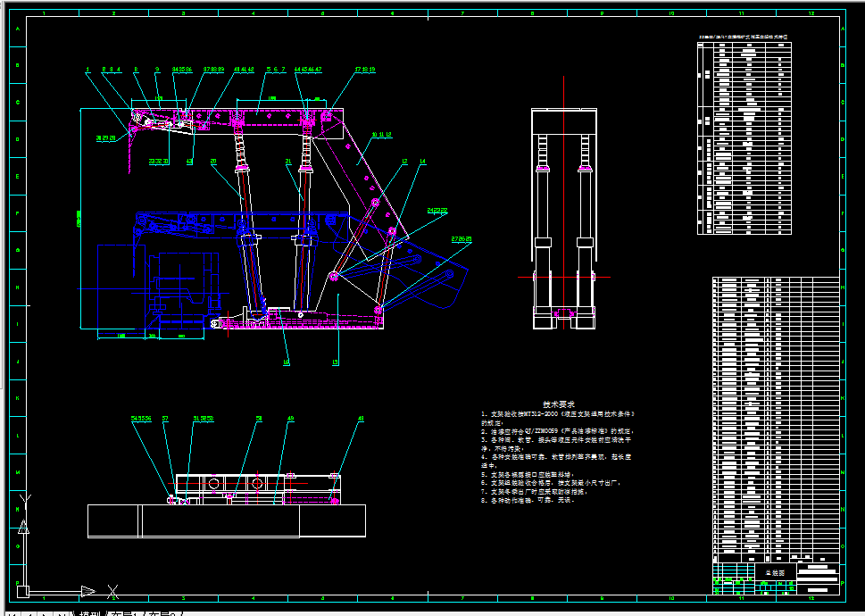Image resolution: width=865 pixels, height=616 pixels.
Task: Click the part callout "17 18 19"
Action: (365, 69)
